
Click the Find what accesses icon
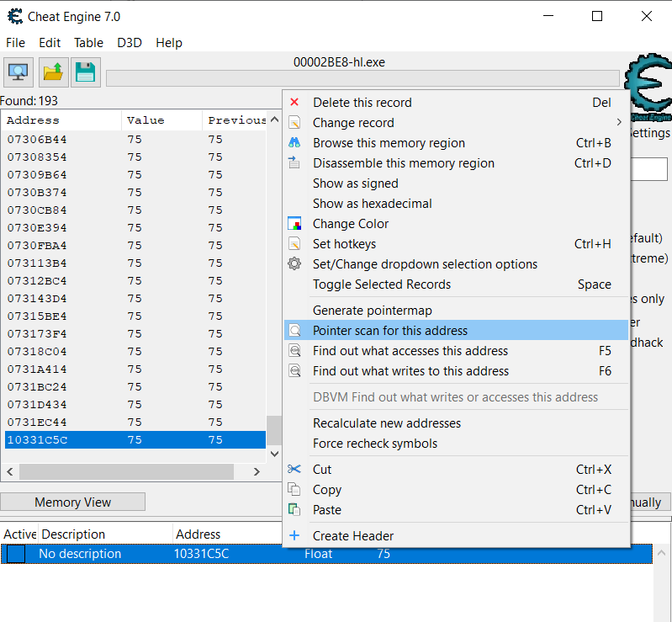coord(295,350)
